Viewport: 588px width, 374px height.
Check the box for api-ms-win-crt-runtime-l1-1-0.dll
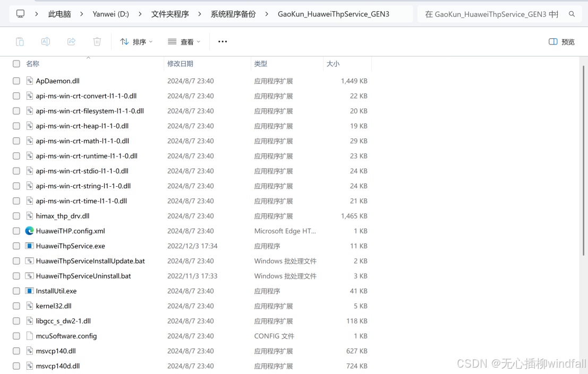click(16, 156)
